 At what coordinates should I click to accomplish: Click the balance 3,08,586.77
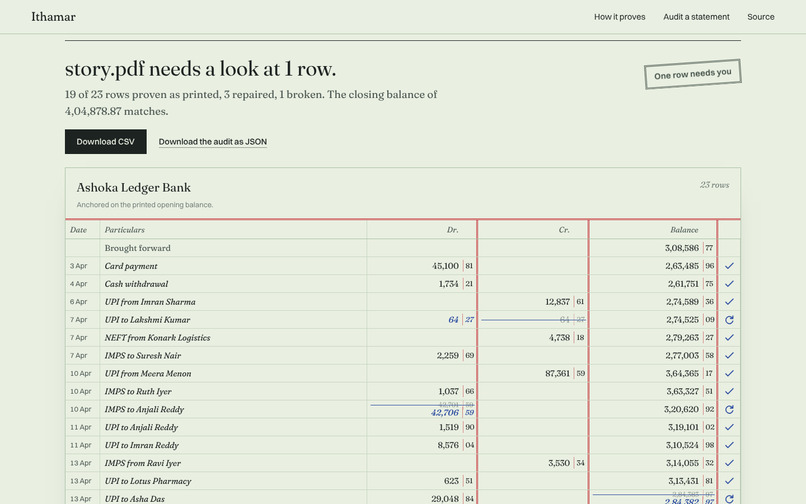689,248
